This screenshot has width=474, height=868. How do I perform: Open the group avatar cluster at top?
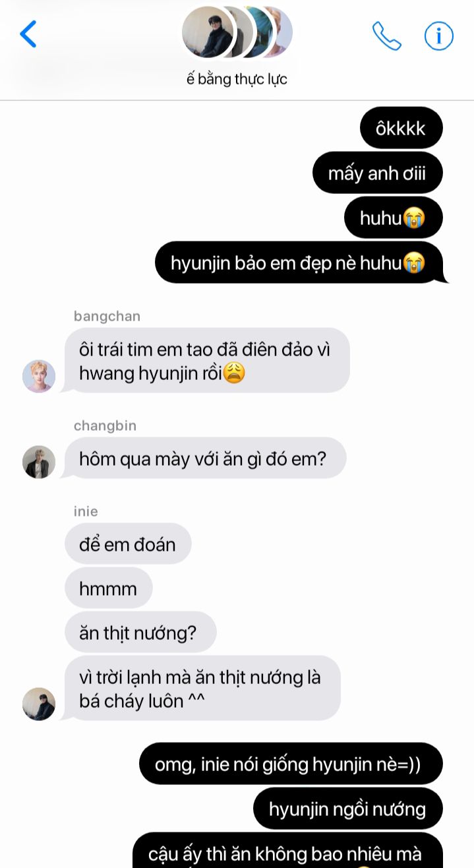click(x=237, y=32)
